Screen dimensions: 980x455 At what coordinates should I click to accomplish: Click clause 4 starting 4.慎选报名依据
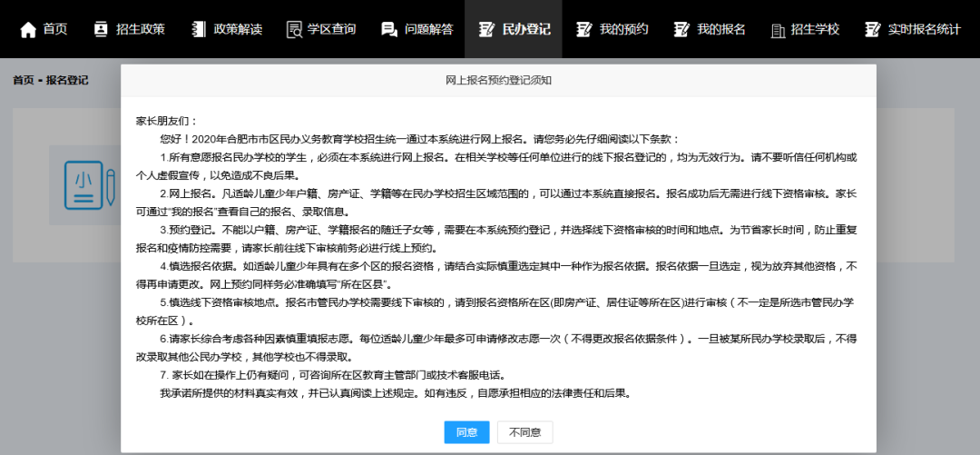tap(496, 275)
